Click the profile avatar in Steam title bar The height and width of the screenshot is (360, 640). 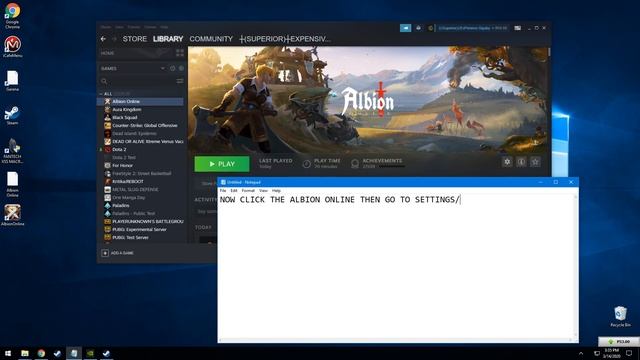coord(431,28)
